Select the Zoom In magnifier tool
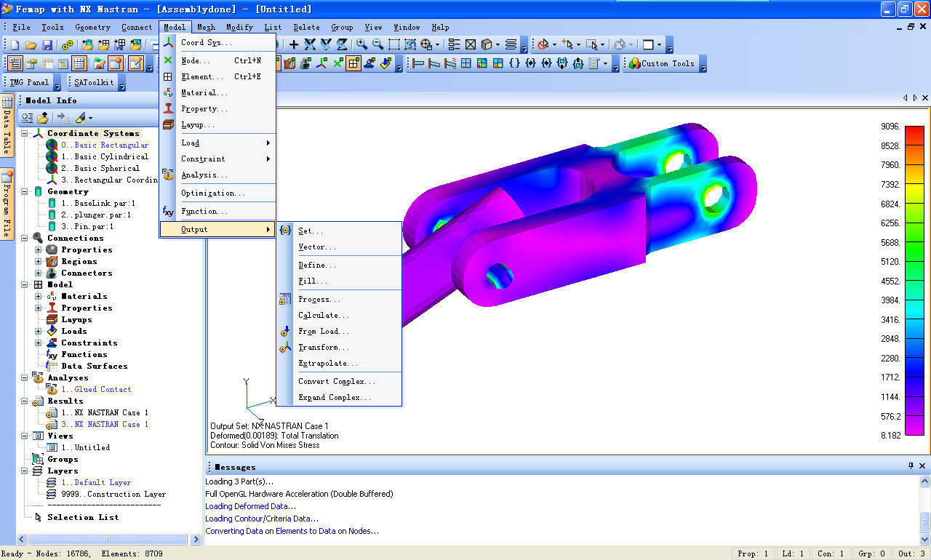The height and width of the screenshot is (560, 931). 361,44
